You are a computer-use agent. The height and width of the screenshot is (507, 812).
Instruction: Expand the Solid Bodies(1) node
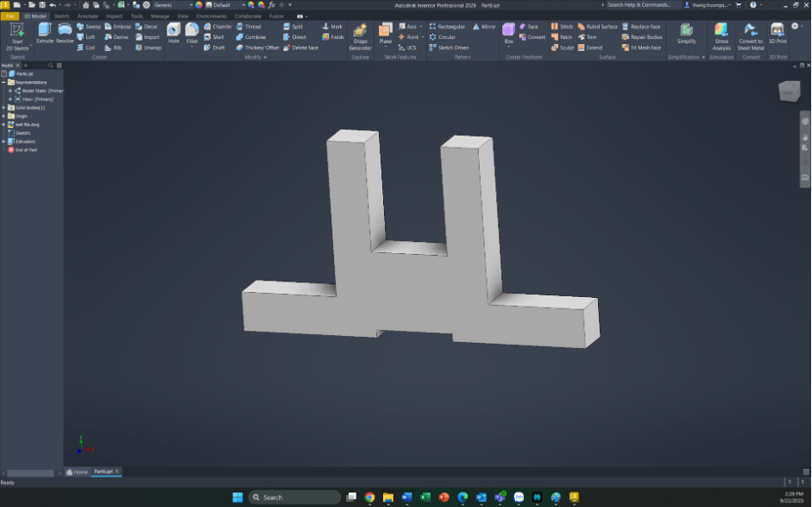point(3,108)
